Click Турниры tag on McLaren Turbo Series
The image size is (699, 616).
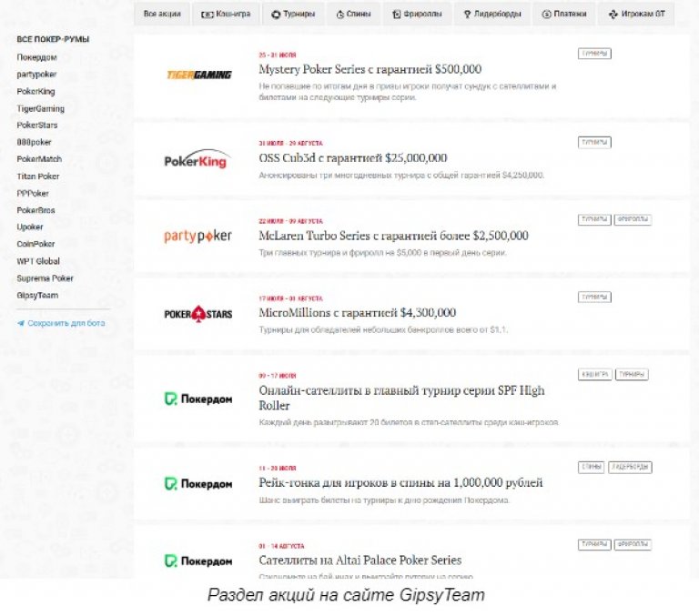coord(594,219)
